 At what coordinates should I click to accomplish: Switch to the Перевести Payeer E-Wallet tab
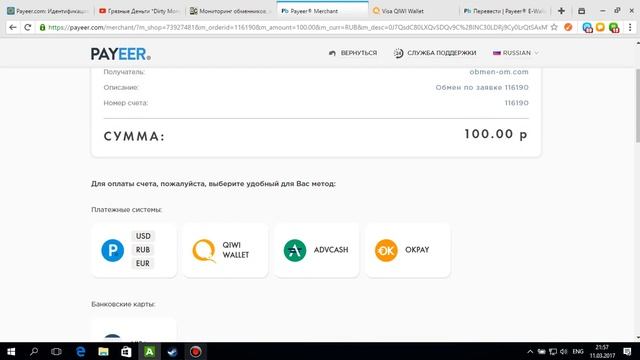point(504,11)
